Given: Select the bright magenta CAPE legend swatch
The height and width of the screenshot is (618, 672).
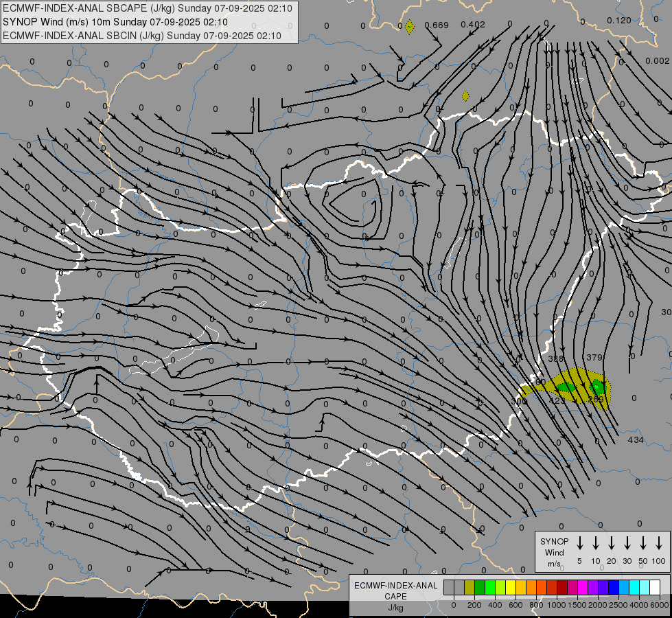Looking at the screenshot, I should 583,587.
